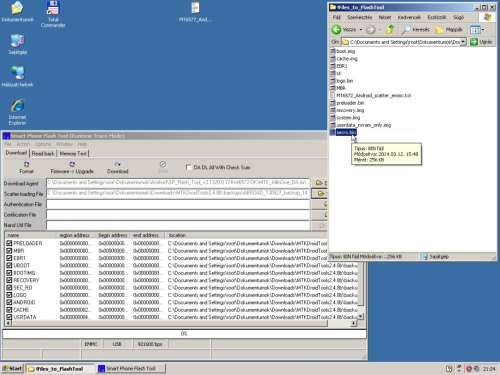Click the partition list vertical scroll down arrow
The height and width of the screenshot is (375, 500).
[x=361, y=316]
